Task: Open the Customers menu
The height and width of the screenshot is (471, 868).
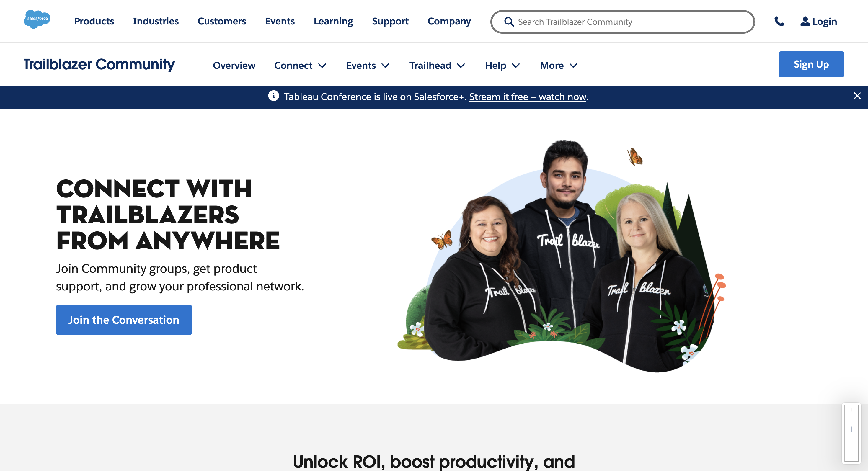Action: [x=222, y=21]
